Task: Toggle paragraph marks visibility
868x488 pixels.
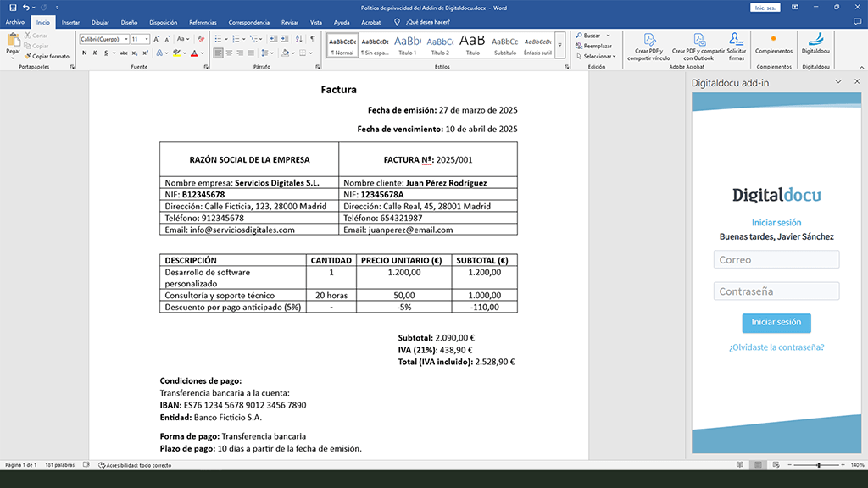Action: click(x=313, y=38)
